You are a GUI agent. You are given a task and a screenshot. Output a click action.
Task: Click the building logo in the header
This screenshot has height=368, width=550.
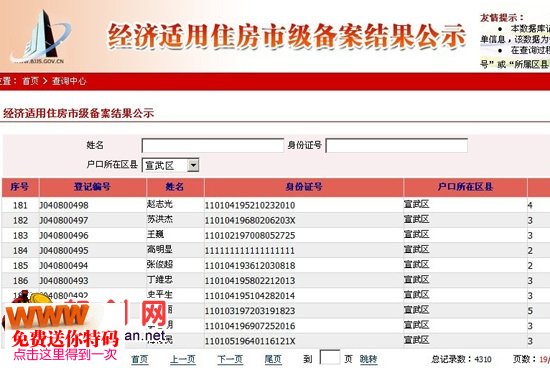[x=39, y=37]
